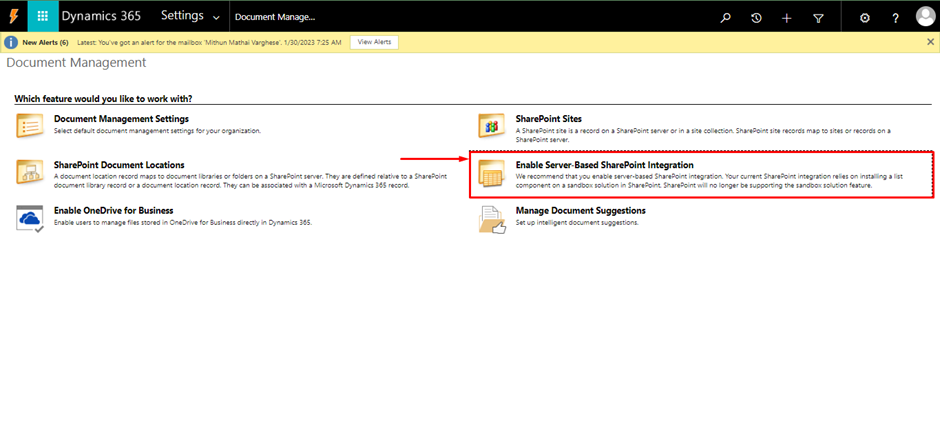Click the Document Management page heading
940x446 pixels.
[x=76, y=62]
